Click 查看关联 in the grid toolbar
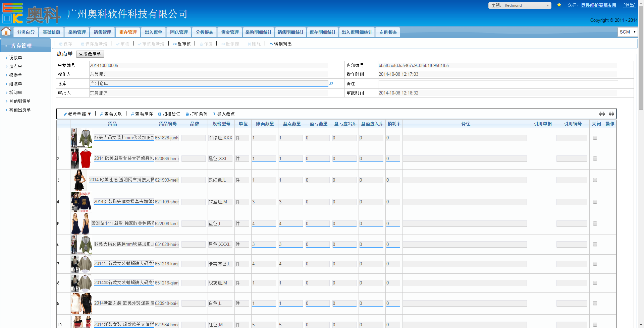644x328 pixels. coord(111,114)
